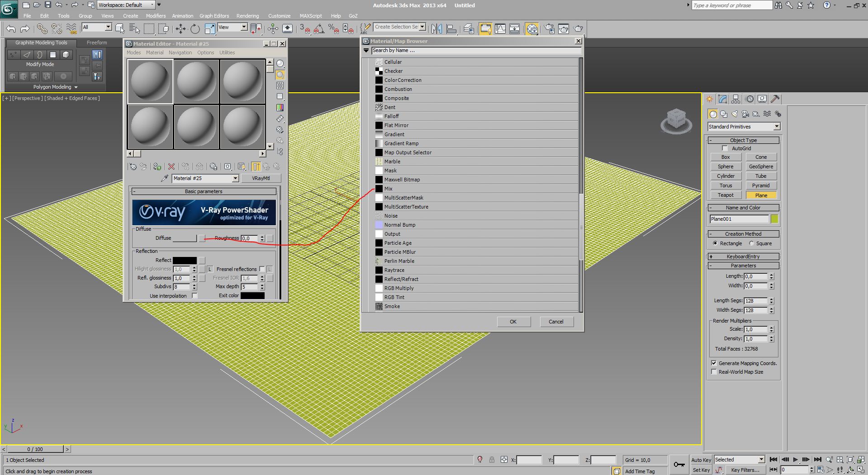Select the Square creation method
Image resolution: width=868 pixels, height=475 pixels.
click(x=752, y=243)
